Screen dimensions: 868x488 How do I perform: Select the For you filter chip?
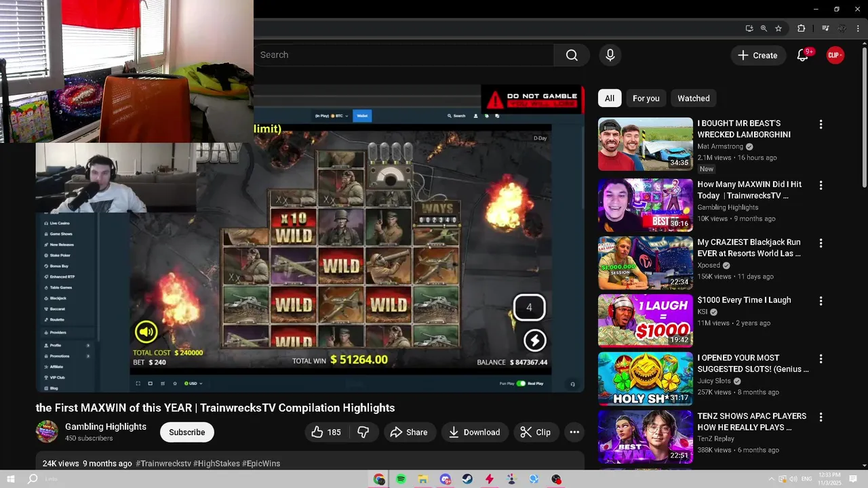pos(646,98)
